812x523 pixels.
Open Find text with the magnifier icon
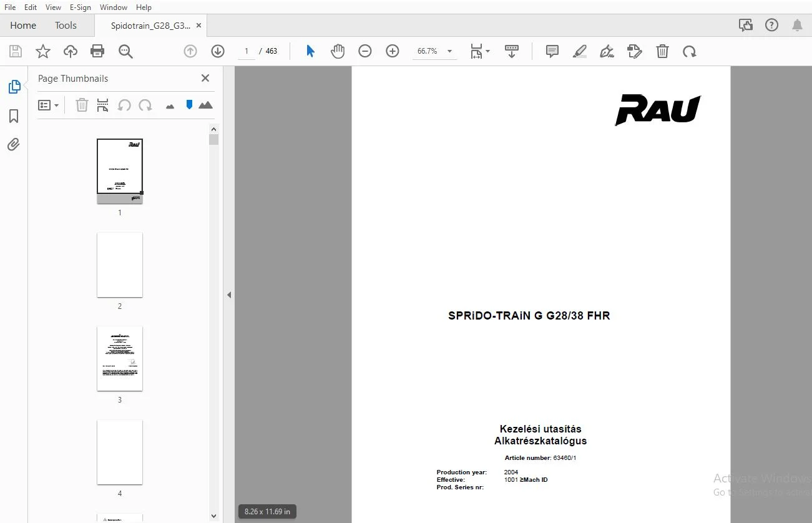tap(125, 51)
